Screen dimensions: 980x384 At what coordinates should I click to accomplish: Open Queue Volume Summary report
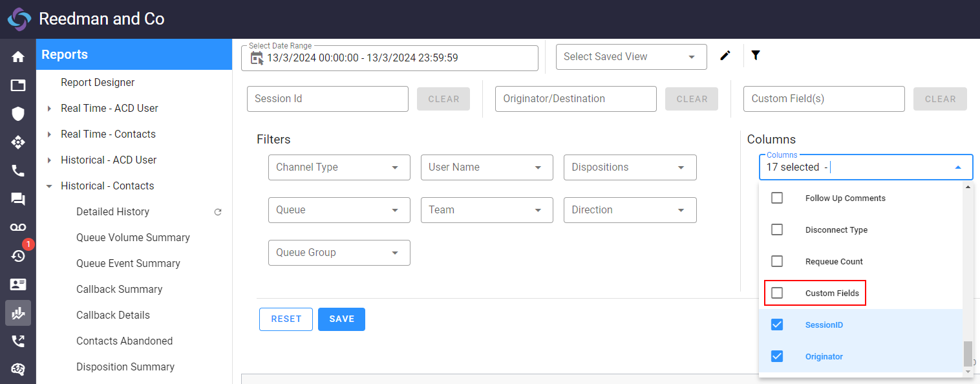coord(133,238)
